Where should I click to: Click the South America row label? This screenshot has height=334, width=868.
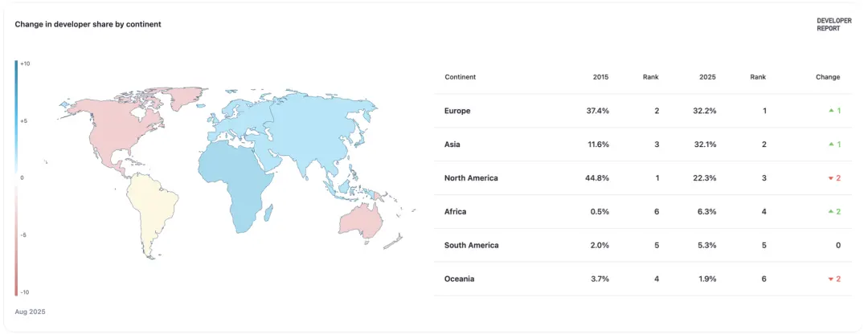[471, 246]
